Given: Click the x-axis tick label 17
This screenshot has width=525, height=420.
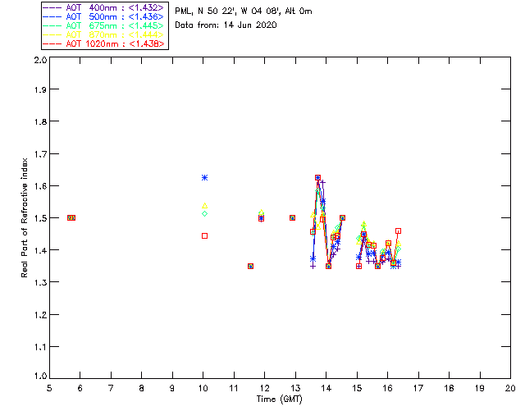Looking at the screenshot, I should point(418,388).
